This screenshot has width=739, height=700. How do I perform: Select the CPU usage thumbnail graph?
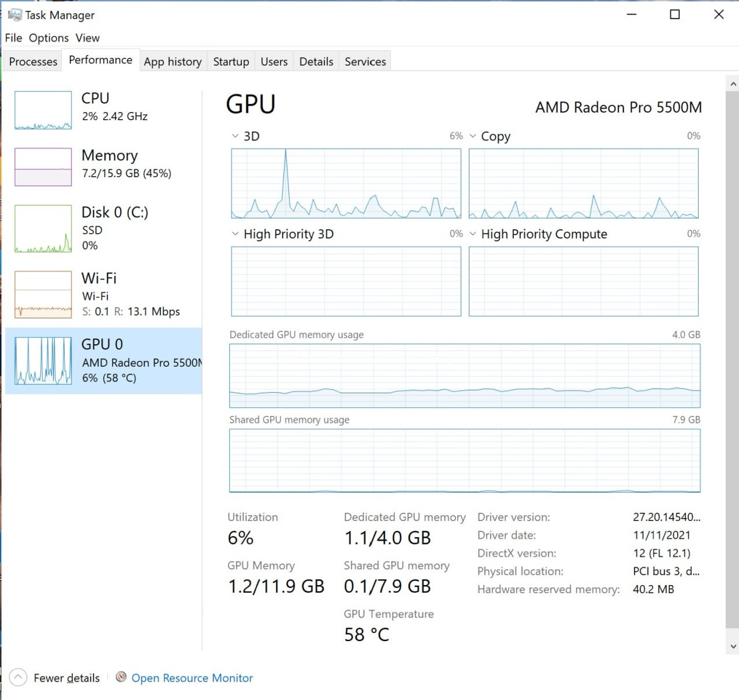(43, 110)
